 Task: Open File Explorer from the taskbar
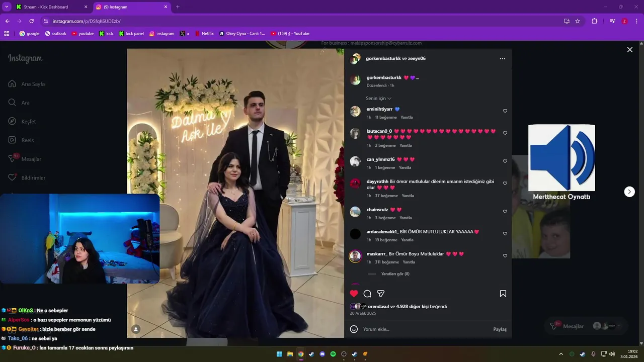point(290,354)
